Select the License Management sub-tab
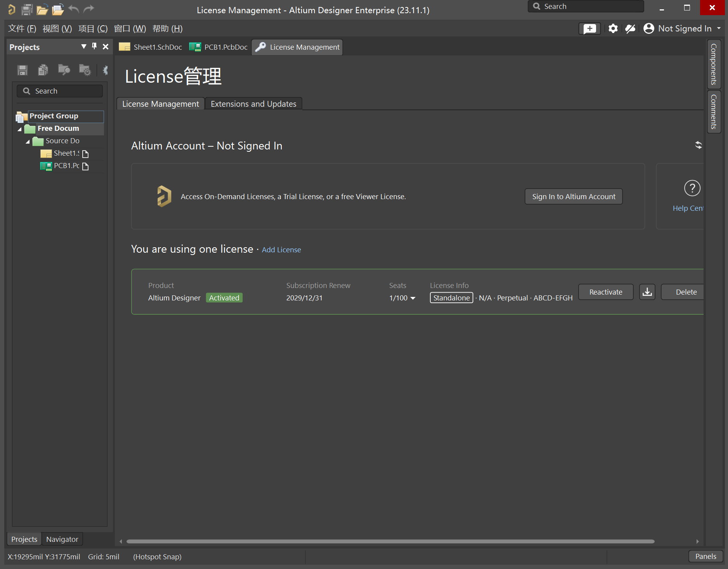The width and height of the screenshot is (728, 569). click(160, 104)
